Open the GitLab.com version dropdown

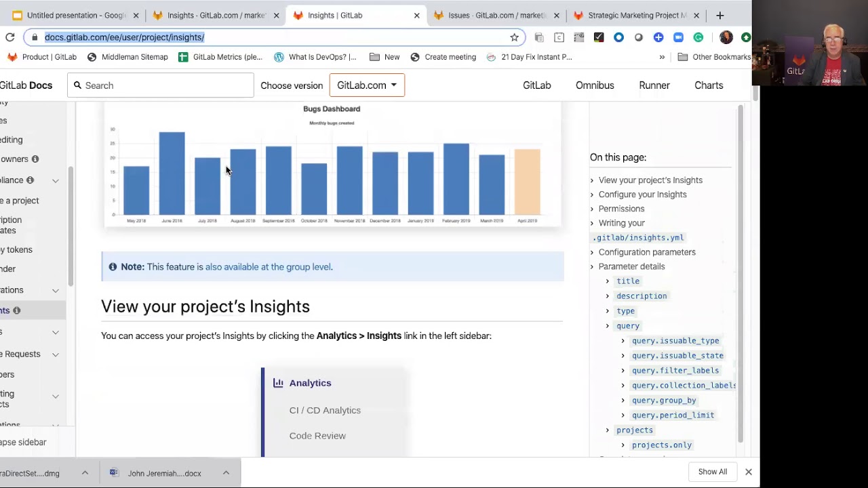coord(367,85)
